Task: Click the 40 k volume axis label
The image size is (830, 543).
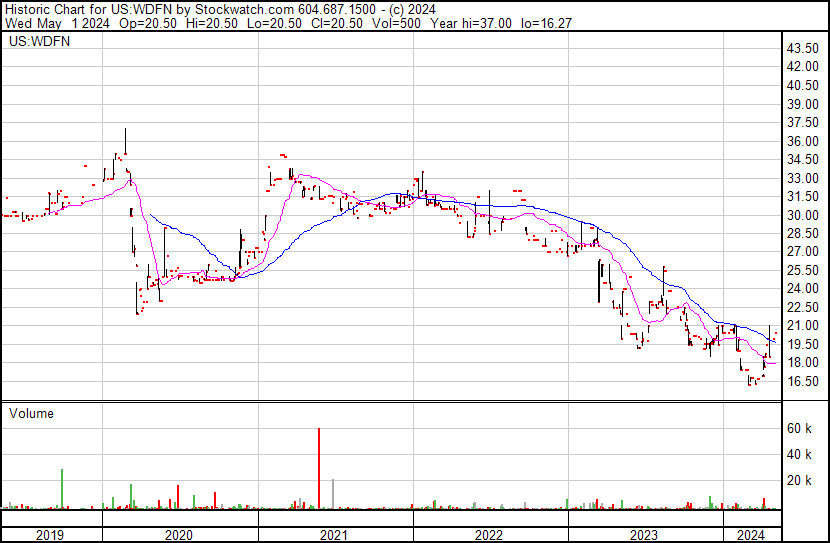Action: coord(799,454)
